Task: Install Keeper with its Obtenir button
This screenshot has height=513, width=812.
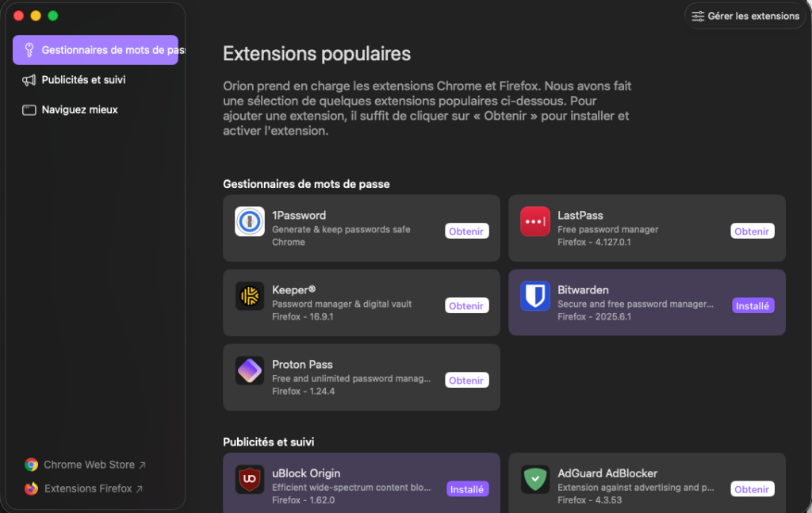Action: pyautogui.click(x=466, y=306)
